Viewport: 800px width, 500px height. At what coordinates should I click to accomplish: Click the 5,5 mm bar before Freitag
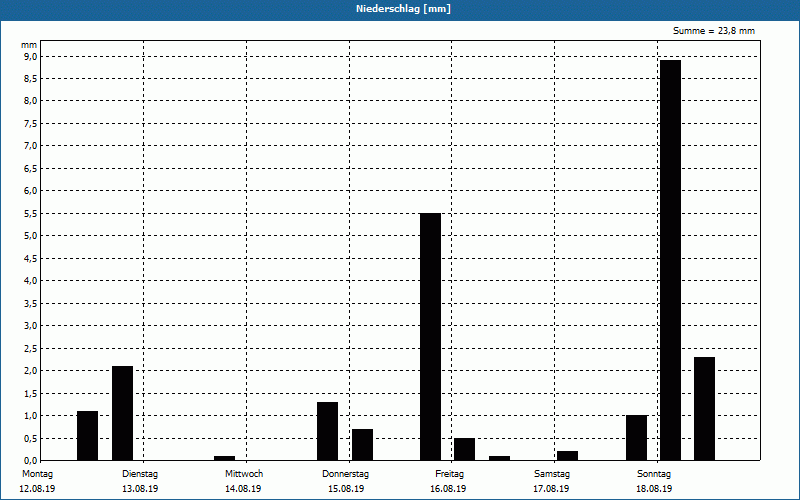pos(431,337)
